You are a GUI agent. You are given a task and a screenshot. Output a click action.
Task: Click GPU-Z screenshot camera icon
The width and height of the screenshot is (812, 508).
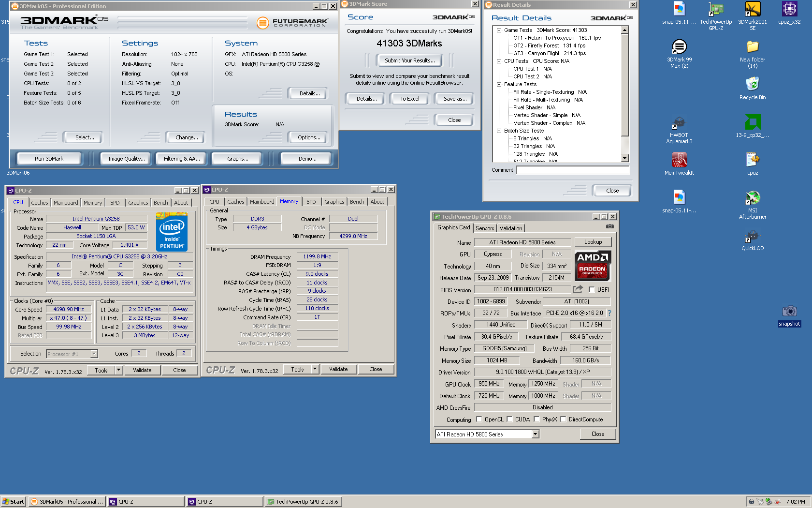(x=610, y=226)
